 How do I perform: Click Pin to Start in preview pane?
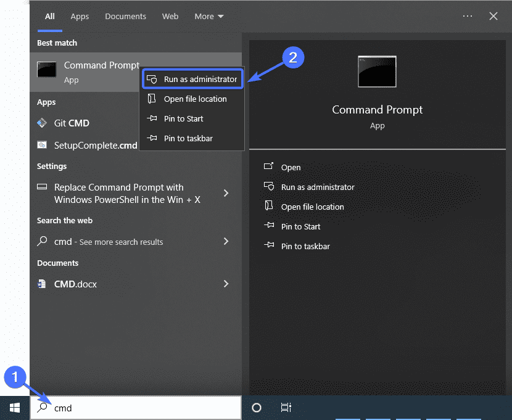pyautogui.click(x=301, y=226)
